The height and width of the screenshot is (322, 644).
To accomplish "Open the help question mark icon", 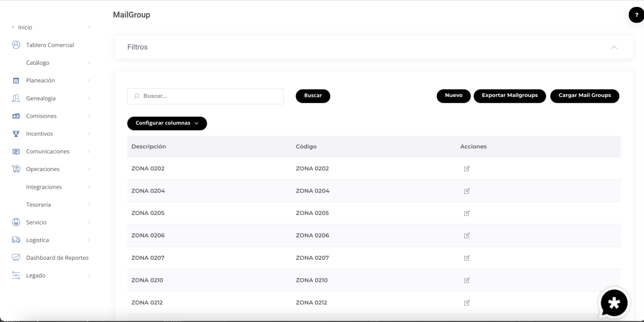I will 636,15.
